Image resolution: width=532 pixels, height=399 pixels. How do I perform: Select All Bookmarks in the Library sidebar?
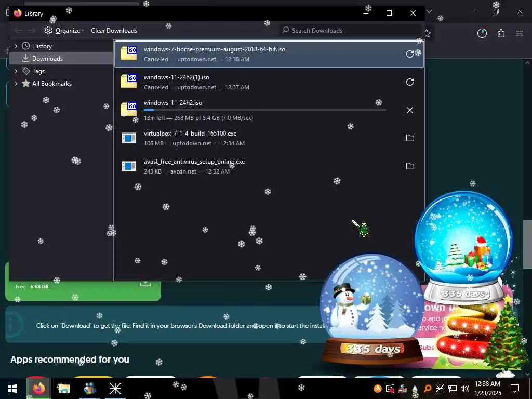pyautogui.click(x=51, y=84)
